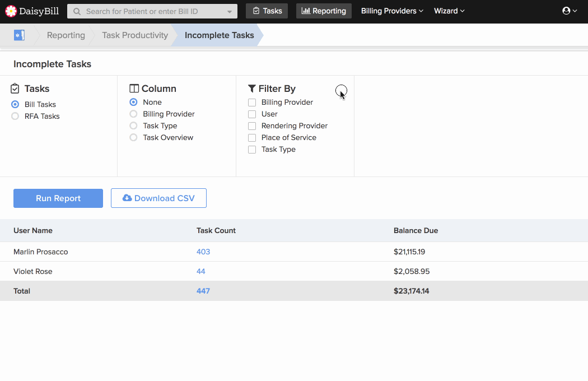
Task: Go to Task Productivity breadcrumb
Action: click(x=135, y=35)
